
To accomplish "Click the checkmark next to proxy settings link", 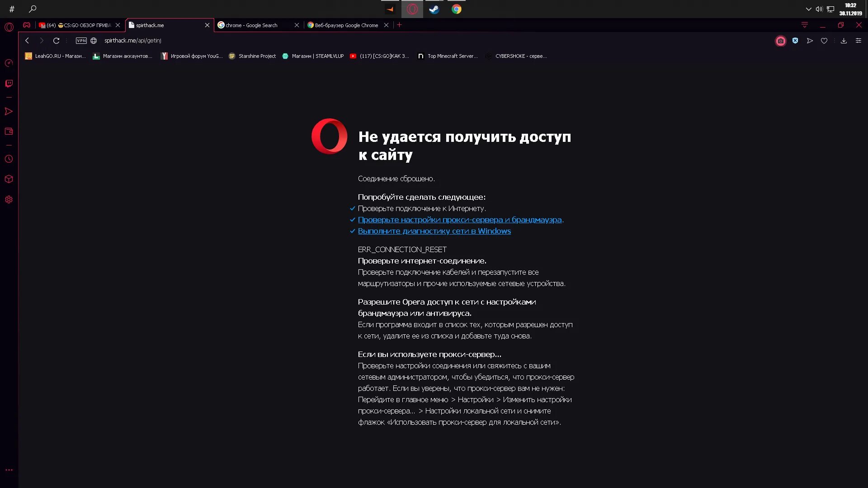I will 352,219.
